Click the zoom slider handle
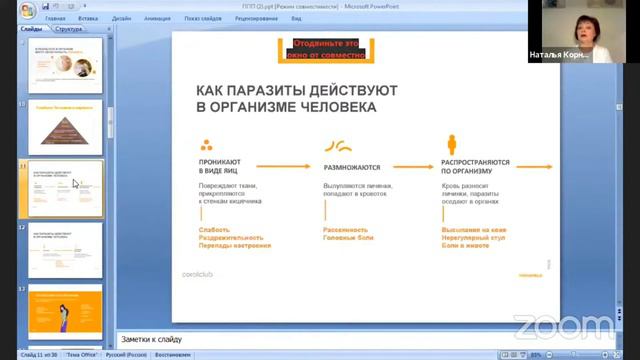 coord(573,355)
